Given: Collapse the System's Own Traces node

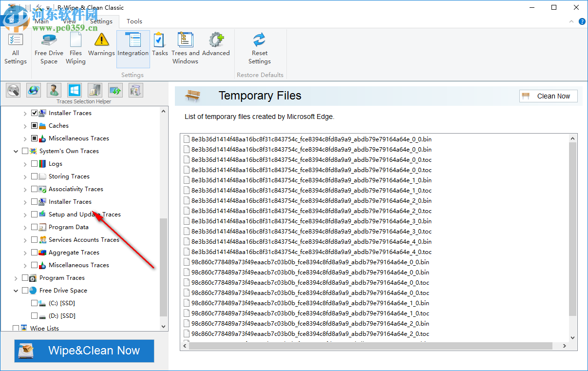Looking at the screenshot, I should 16,151.
